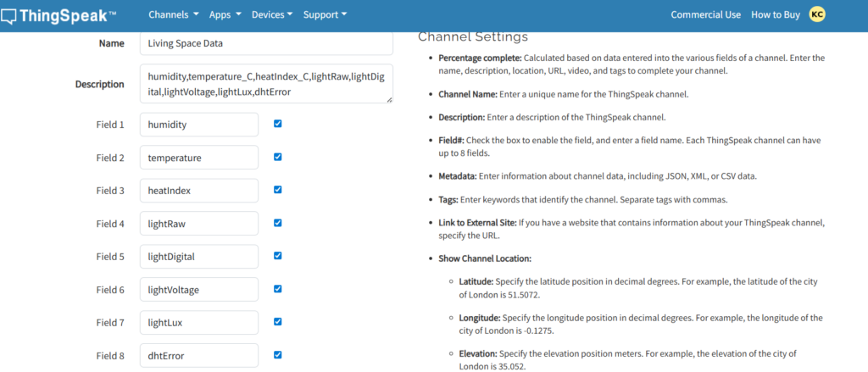Expand the Devices dropdown menu
Viewport: 868px width, 372px height.
(272, 14)
